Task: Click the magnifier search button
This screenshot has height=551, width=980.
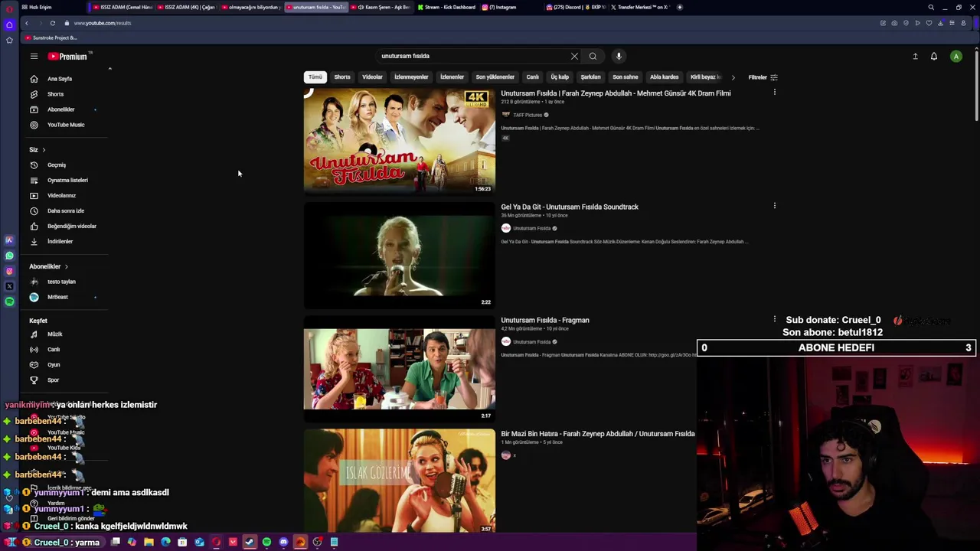Action: (593, 56)
